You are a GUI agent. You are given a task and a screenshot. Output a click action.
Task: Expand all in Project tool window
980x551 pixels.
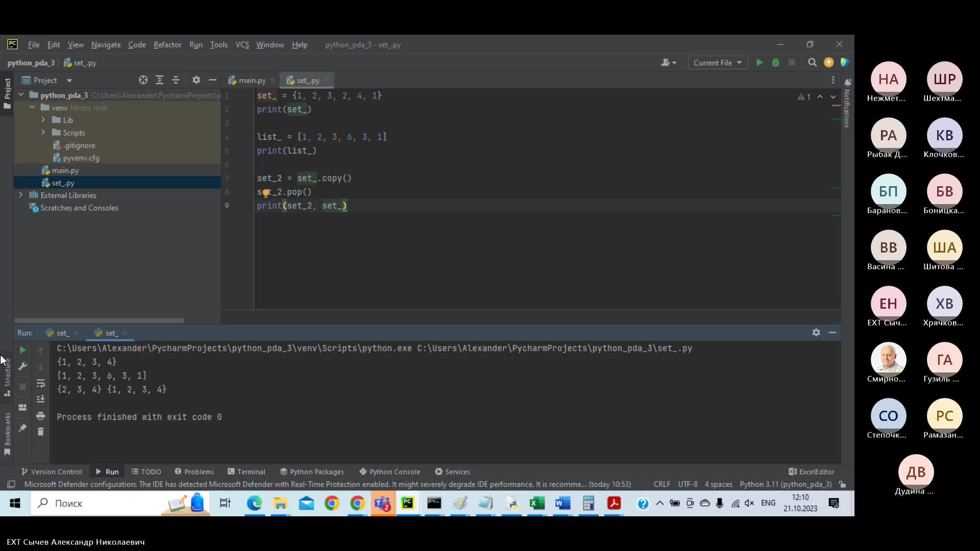pyautogui.click(x=159, y=80)
